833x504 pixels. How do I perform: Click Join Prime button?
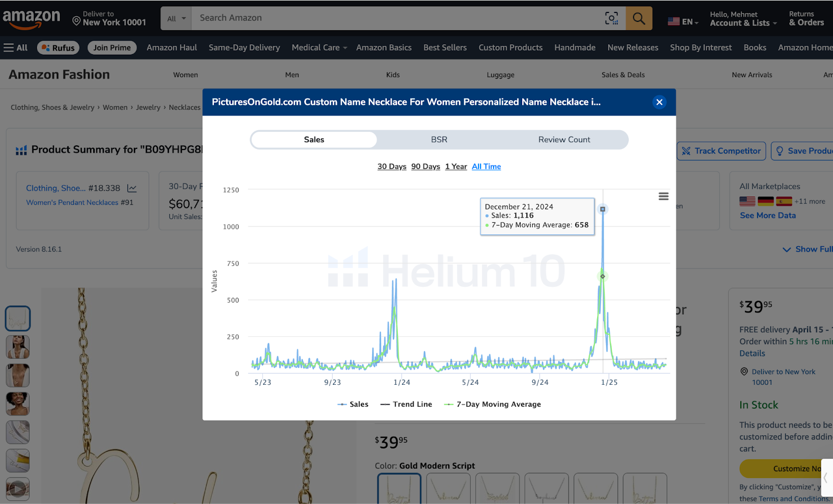[x=112, y=47]
